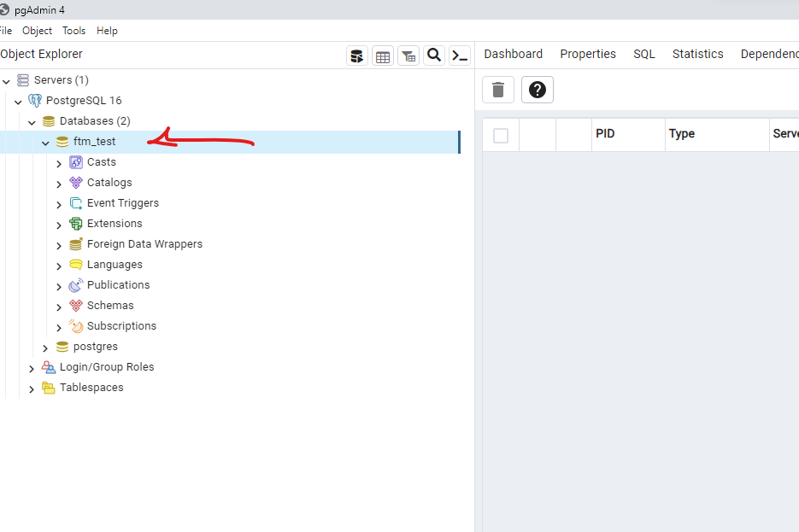The width and height of the screenshot is (799, 532).
Task: Click the View Data table icon
Action: pos(383,56)
